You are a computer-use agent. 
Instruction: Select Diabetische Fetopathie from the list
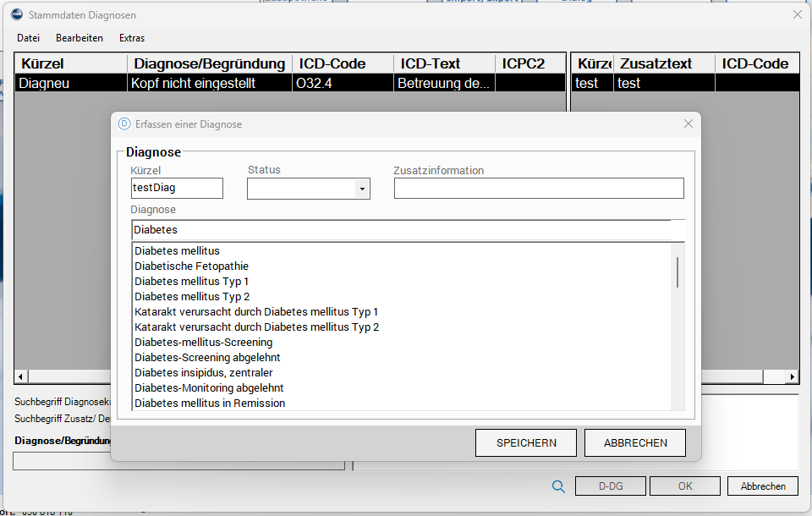pos(191,266)
